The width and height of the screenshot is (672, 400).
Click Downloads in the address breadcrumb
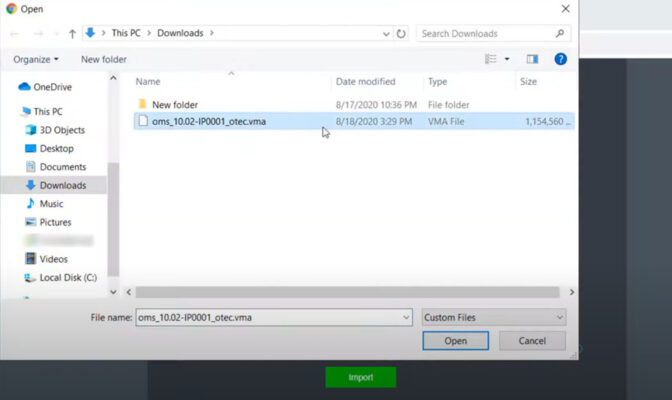pos(180,33)
